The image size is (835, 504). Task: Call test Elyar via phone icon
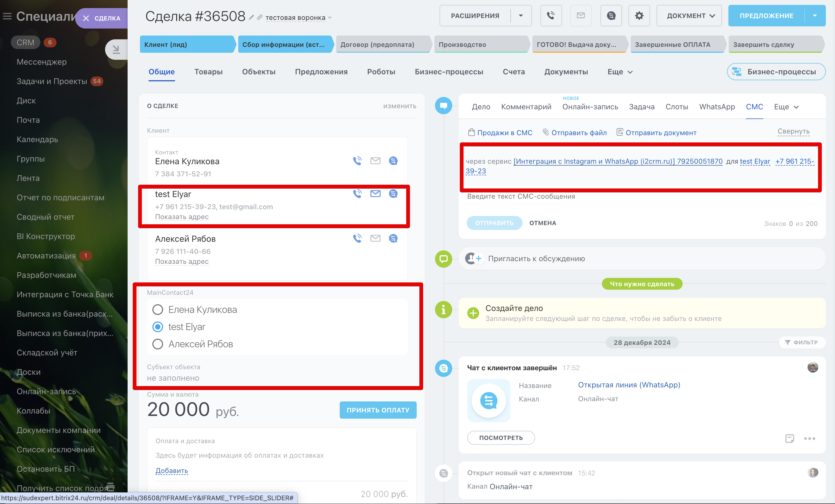(x=357, y=194)
